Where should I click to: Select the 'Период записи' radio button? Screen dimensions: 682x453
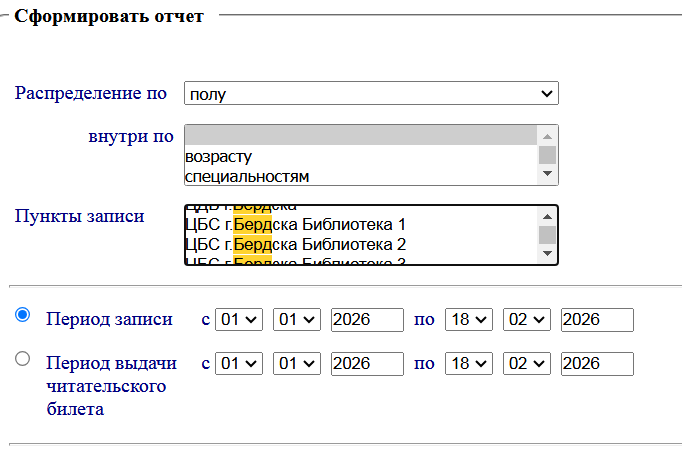point(23,315)
